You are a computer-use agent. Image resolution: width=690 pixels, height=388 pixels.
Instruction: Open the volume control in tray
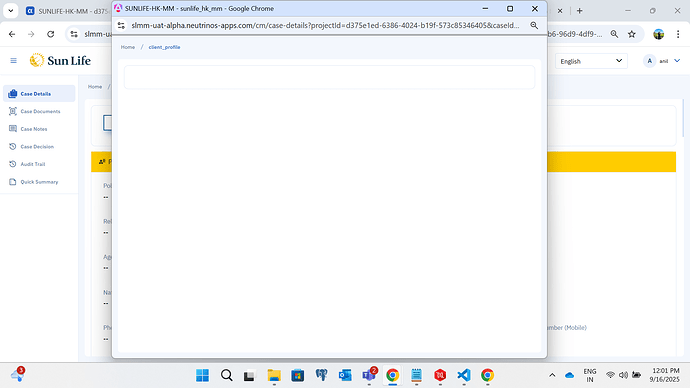coord(623,375)
